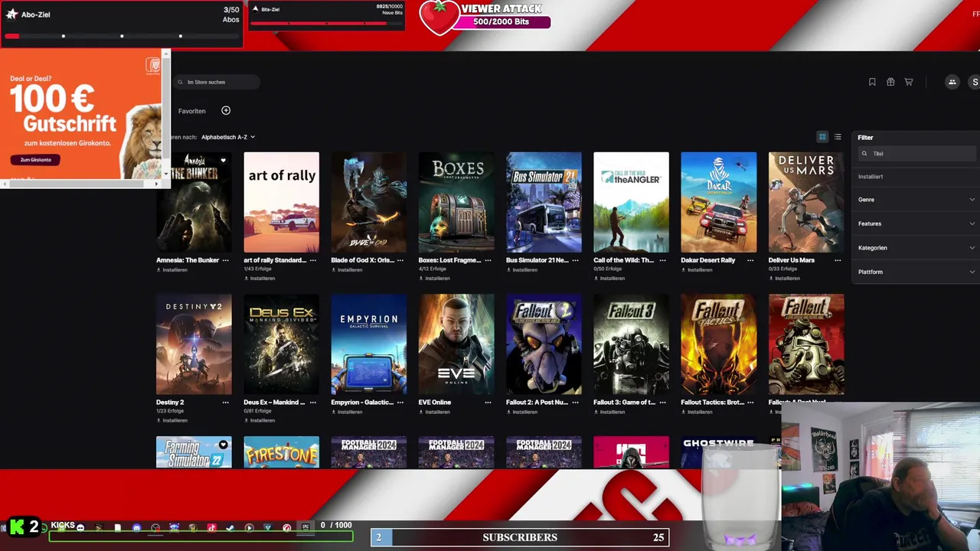This screenshot has height=551, width=980.
Task: Open the Empyrion Galactic Survival cover
Action: click(369, 344)
